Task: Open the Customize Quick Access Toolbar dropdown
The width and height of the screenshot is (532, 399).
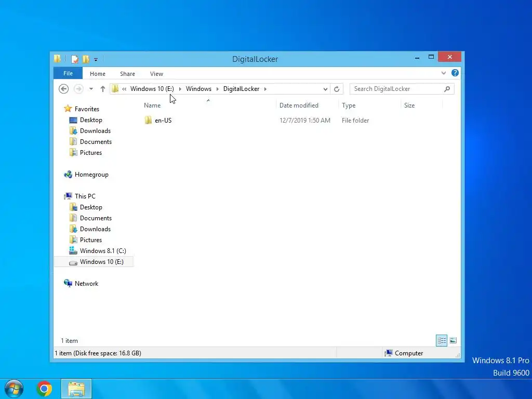Action: coord(96,59)
